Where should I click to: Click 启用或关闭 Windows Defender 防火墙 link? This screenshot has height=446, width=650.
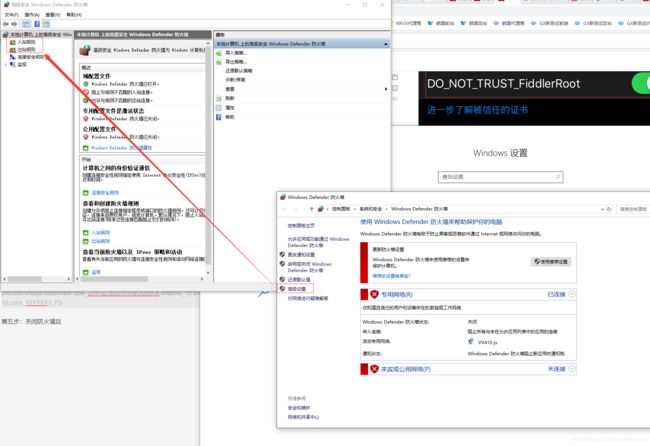click(309, 267)
